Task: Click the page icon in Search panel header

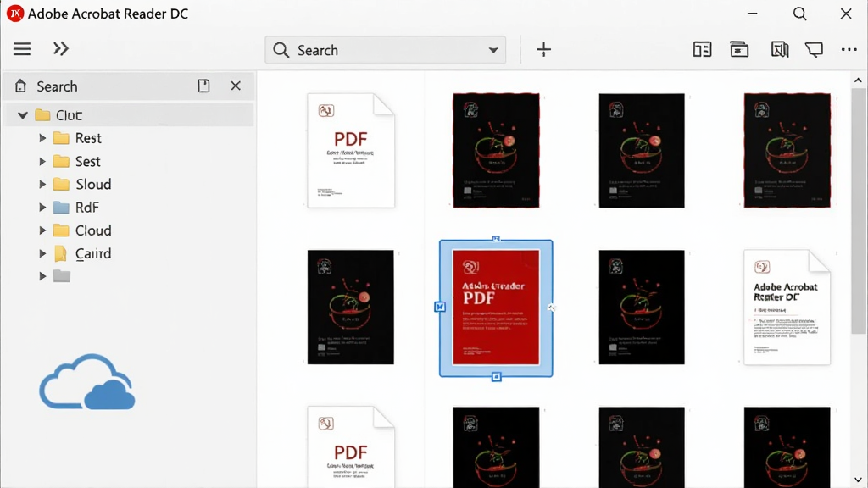Action: 203,86
